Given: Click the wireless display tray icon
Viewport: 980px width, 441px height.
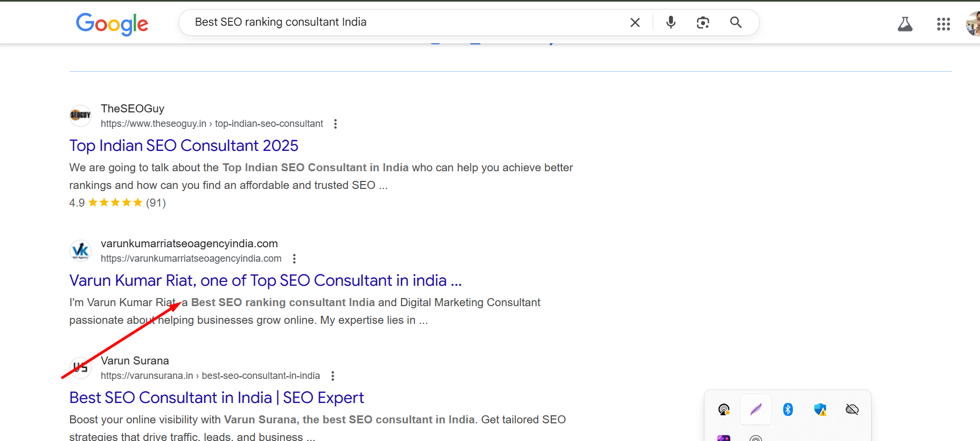Looking at the screenshot, I should click(723, 409).
